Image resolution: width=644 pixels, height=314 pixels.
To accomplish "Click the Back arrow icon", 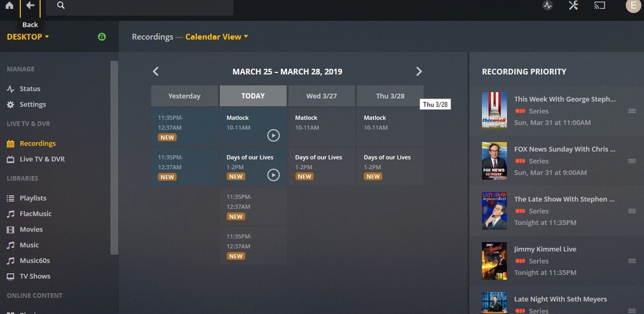I will pos(30,5).
